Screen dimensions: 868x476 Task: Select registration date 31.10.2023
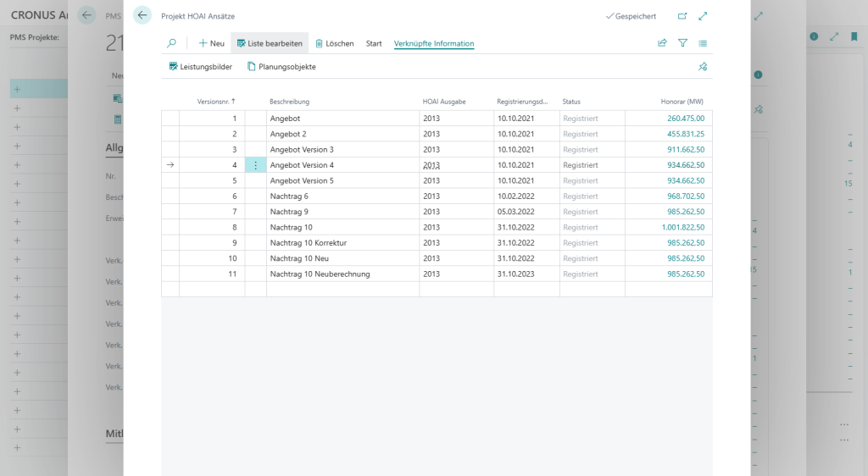tap(526, 274)
